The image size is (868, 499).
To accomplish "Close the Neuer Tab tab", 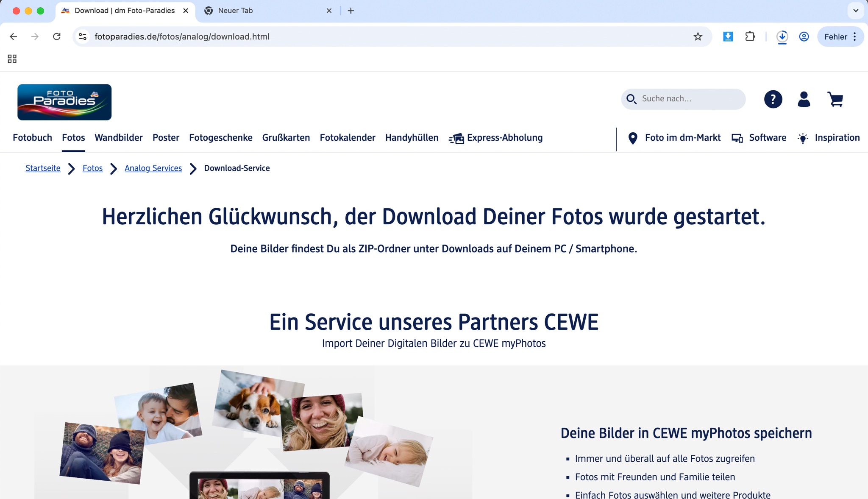I will pyautogui.click(x=329, y=11).
